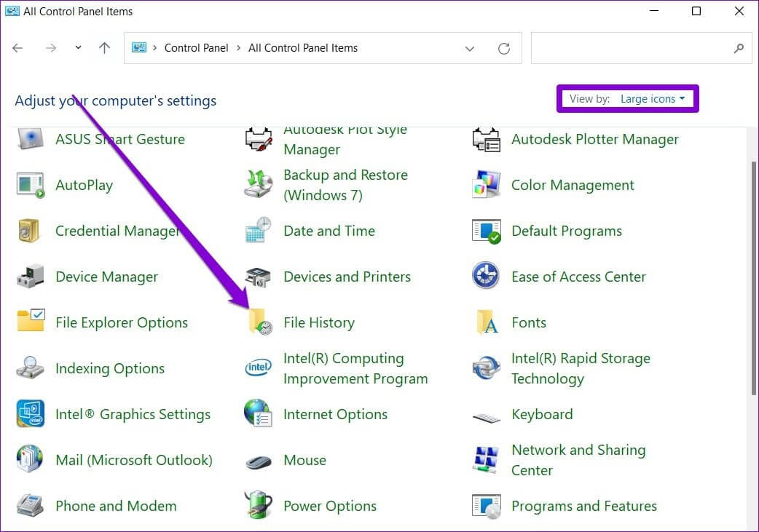This screenshot has height=532, width=759.
Task: Click the search magnifier icon
Action: point(739,48)
